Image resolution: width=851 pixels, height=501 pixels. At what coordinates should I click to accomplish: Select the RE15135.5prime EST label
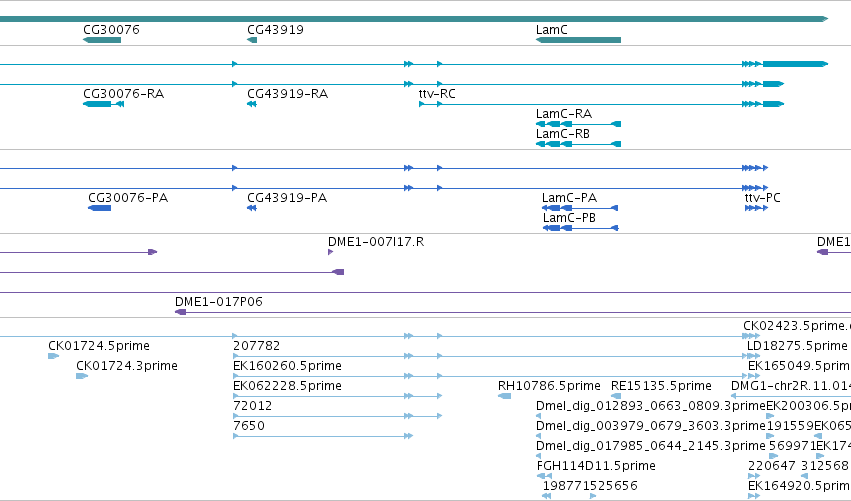pyautogui.click(x=661, y=386)
